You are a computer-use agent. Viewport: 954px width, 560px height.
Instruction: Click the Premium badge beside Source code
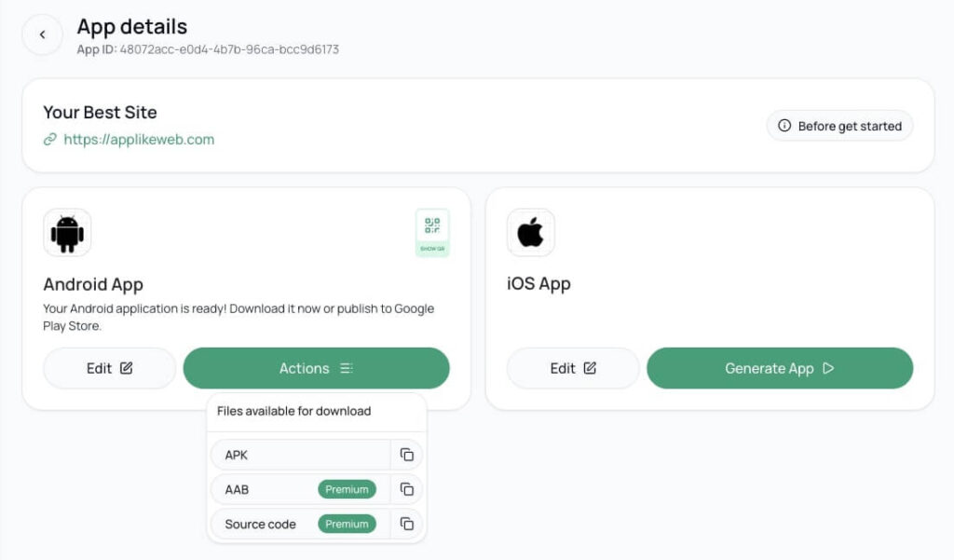347,524
